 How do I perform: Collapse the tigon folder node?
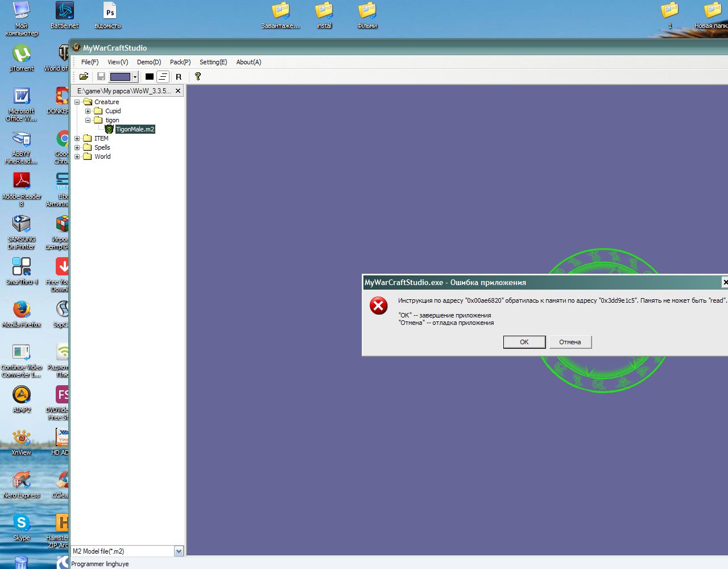(x=88, y=120)
